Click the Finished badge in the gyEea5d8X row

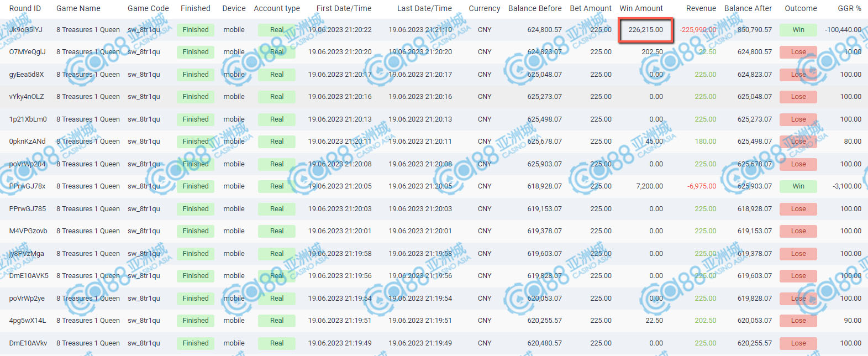tap(196, 75)
